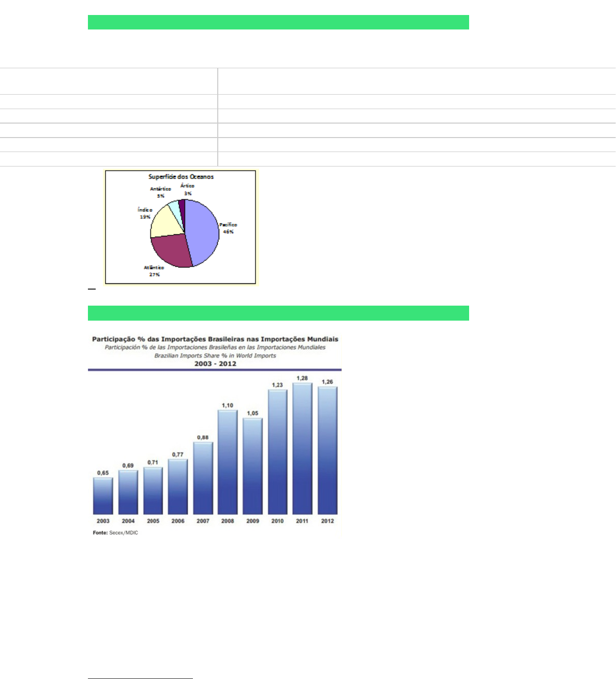Click the '1,23' value label
616x679 pixels.
pos(277,385)
